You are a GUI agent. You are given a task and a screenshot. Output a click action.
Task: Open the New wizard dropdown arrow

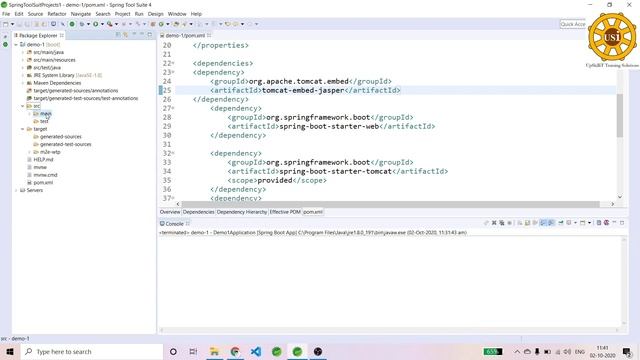(x=12, y=24)
